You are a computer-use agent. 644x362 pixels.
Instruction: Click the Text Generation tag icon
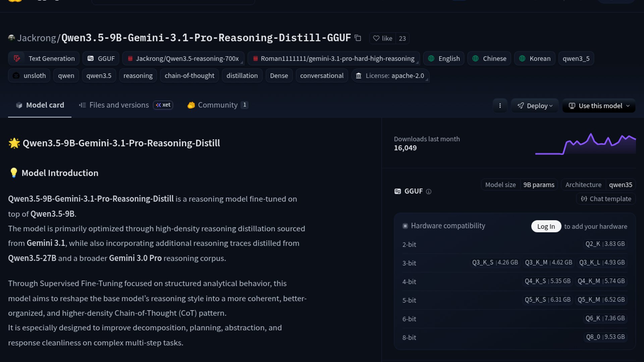17,59
